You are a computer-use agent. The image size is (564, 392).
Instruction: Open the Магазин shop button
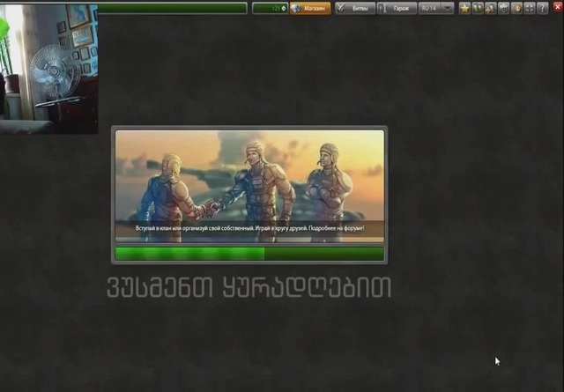click(310, 8)
